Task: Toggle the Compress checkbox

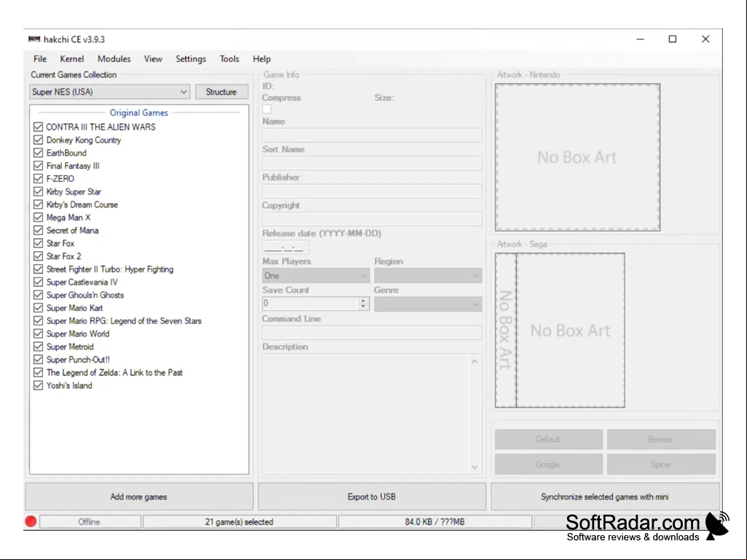Action: pyautogui.click(x=267, y=109)
